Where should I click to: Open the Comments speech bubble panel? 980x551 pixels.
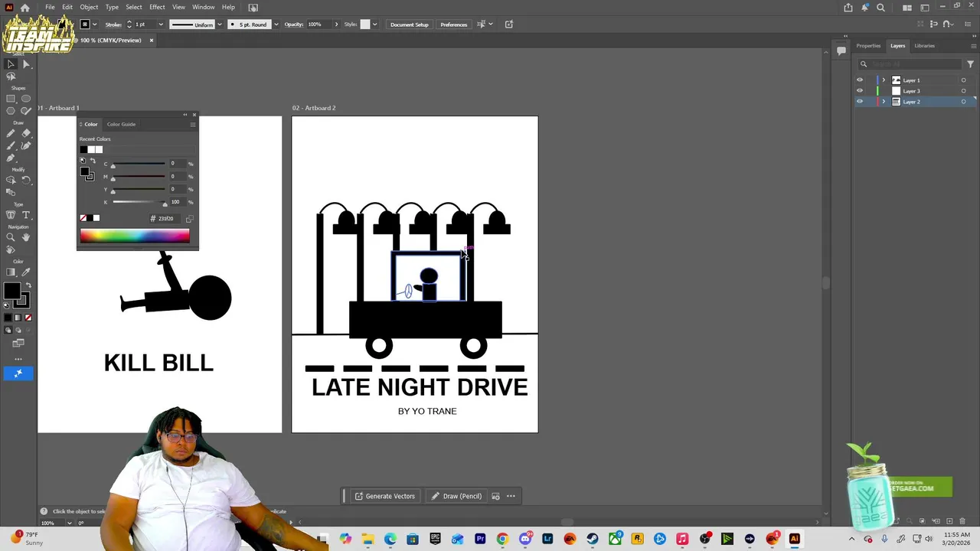pyautogui.click(x=841, y=51)
